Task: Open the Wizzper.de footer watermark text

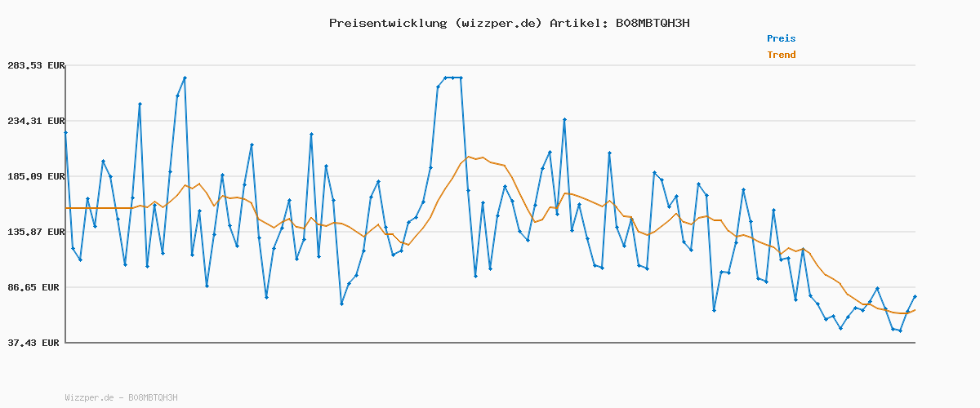Action: (x=121, y=397)
